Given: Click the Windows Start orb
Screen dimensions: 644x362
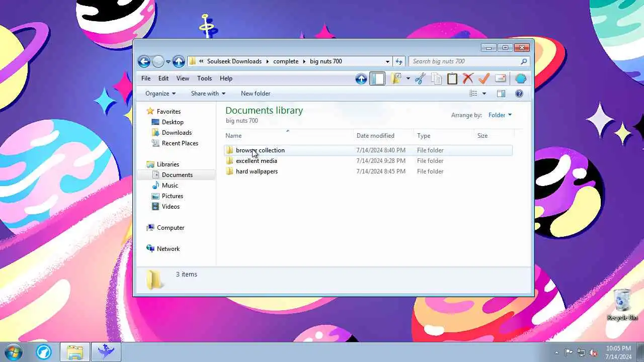Looking at the screenshot, I should 14,352.
